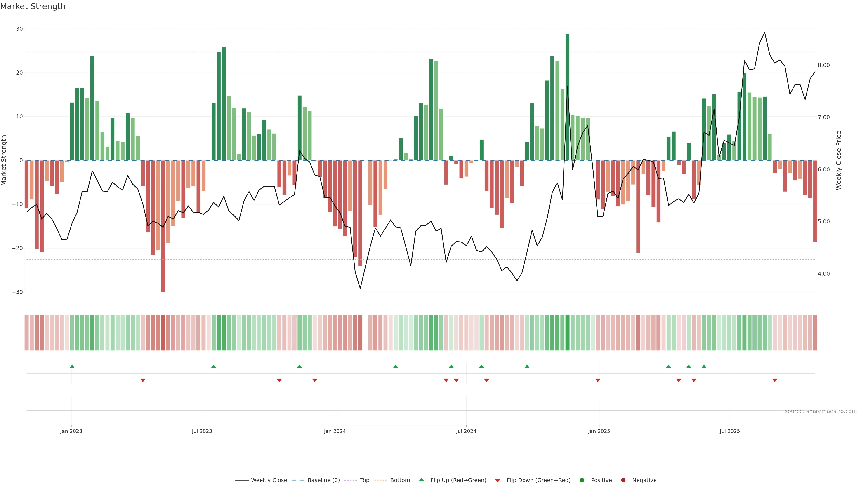Viewport: 868px width, 488px height.
Task: Click the last red flip-down triangle after Jul 2025
Action: click(775, 380)
